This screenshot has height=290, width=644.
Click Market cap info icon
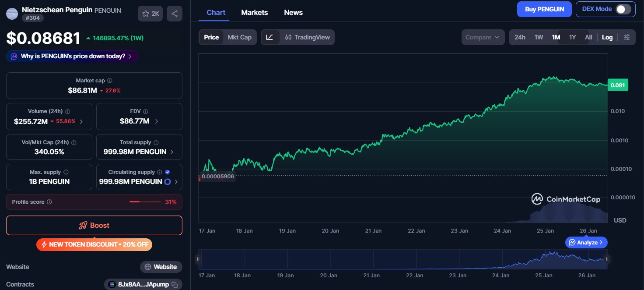[x=110, y=81]
